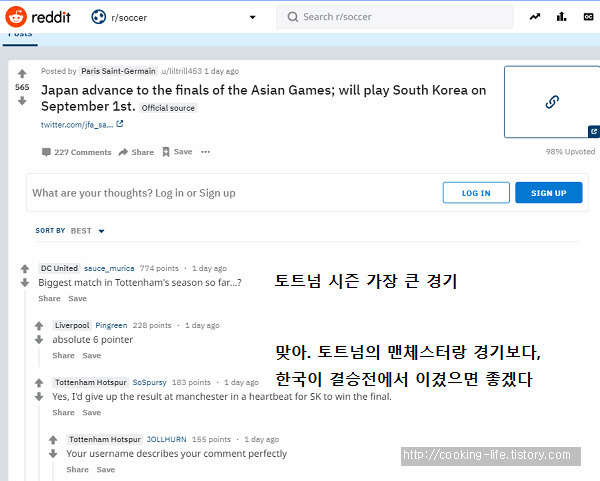
Task: Share sauce_murica's comment
Action: click(49, 298)
